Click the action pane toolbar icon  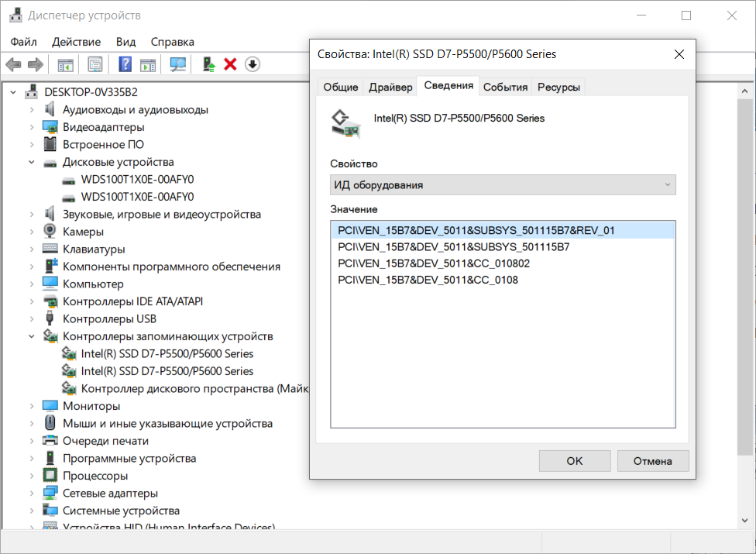click(x=148, y=64)
